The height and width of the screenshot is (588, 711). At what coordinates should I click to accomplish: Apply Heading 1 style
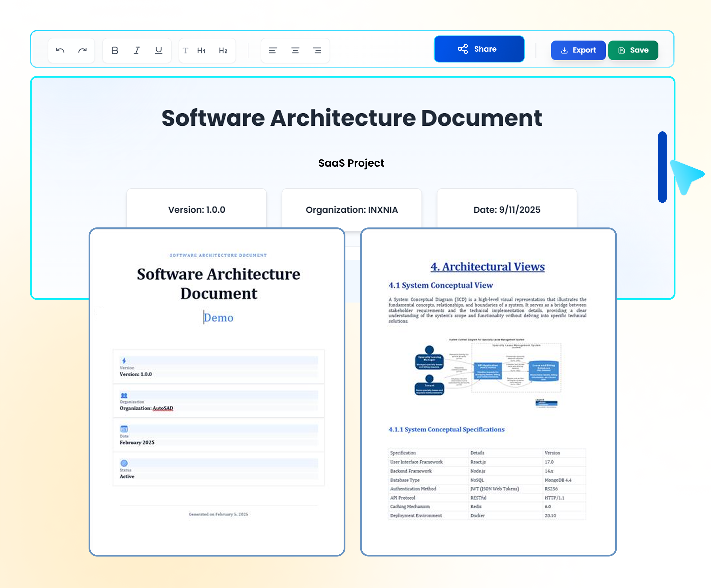click(x=201, y=50)
